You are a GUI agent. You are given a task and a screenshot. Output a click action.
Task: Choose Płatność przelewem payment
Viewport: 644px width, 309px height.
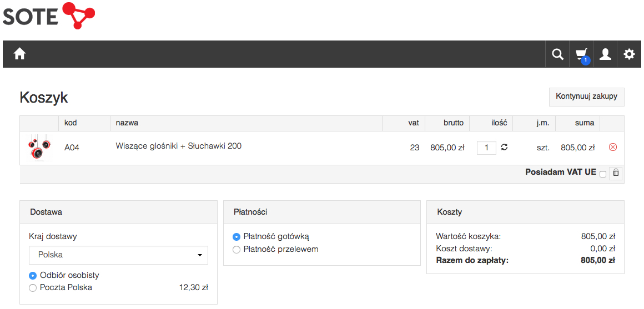(x=236, y=250)
